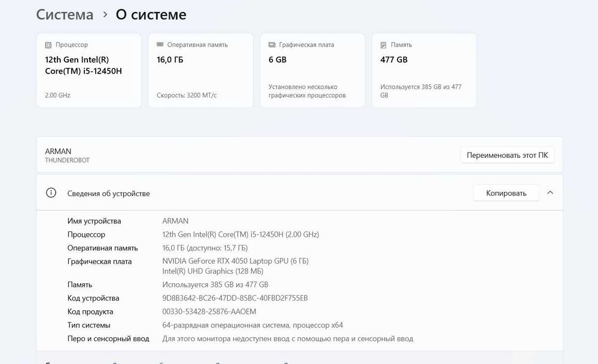The width and height of the screenshot is (598, 364).
Task: Click the device ID value
Action: click(235, 298)
